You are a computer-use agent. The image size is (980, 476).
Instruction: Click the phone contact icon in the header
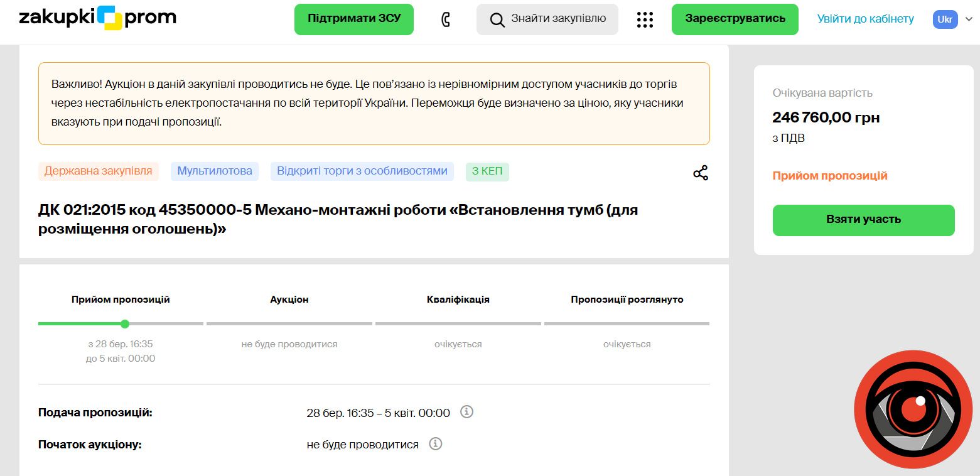coord(446,19)
